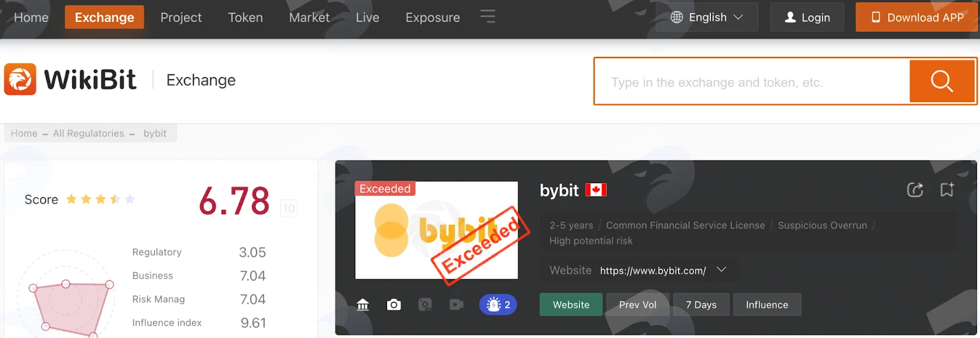Click the globe language icon

pyautogui.click(x=677, y=17)
